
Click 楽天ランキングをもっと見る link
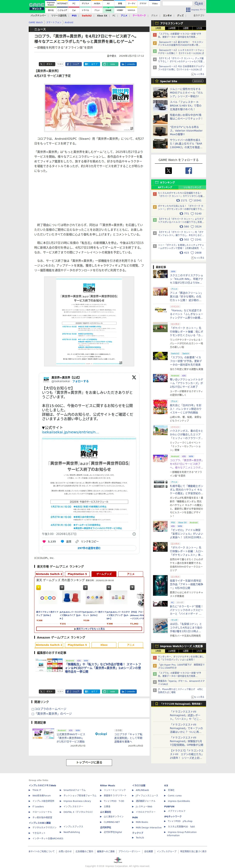(x=89, y=629)
